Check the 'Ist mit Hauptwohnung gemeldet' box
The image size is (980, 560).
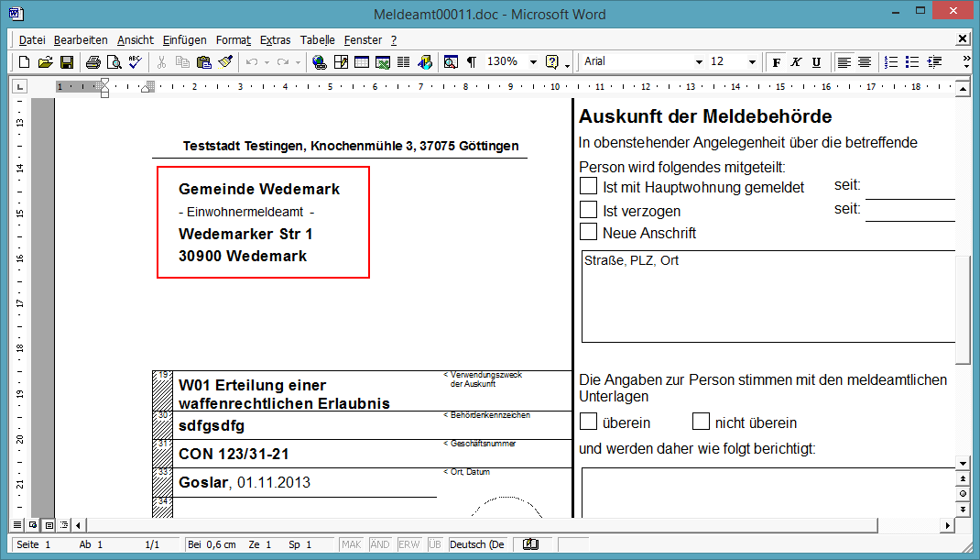point(588,186)
